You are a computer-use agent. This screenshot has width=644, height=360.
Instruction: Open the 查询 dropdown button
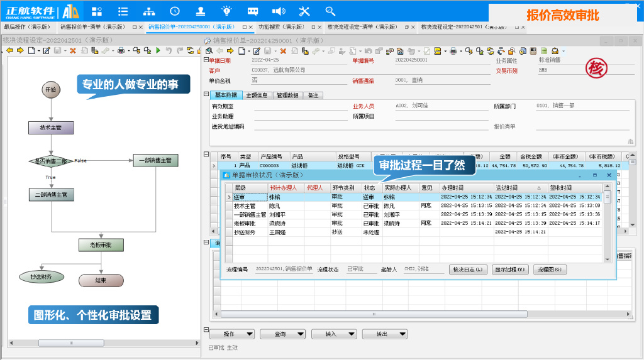[282, 334]
